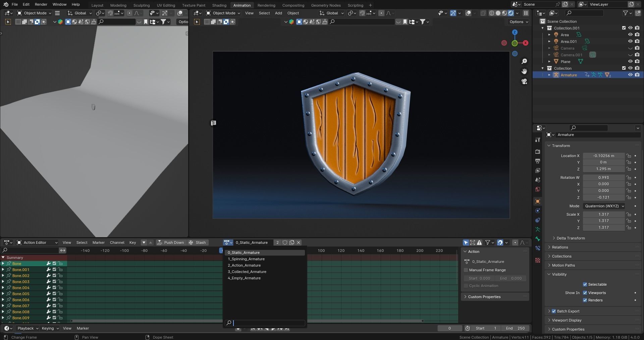
Task: Select 2_Action_Armature from action list
Action: coord(265,265)
